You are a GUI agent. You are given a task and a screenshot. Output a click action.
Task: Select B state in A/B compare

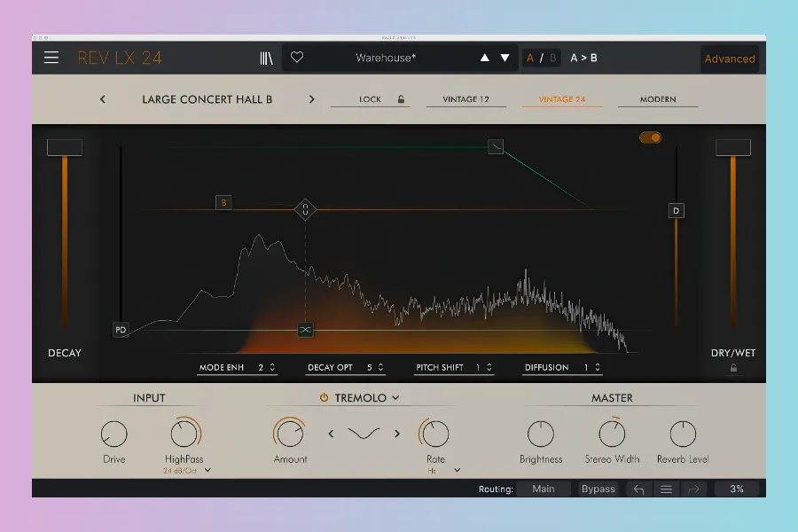[x=552, y=58]
